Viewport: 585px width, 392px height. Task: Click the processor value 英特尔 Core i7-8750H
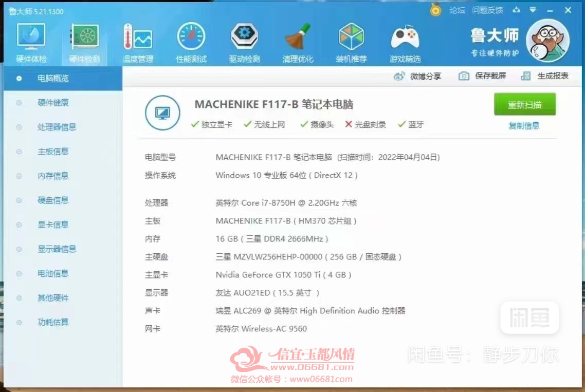pos(286,203)
